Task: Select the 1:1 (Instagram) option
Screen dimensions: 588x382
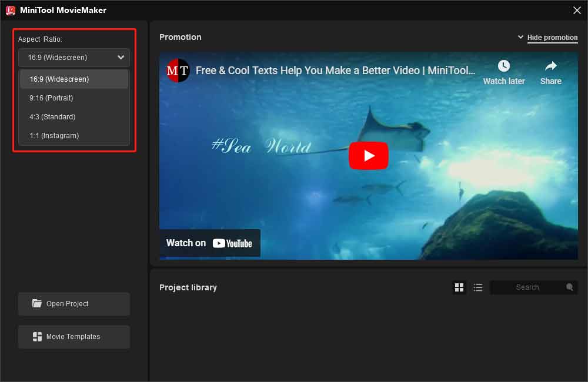Action: [x=74, y=135]
